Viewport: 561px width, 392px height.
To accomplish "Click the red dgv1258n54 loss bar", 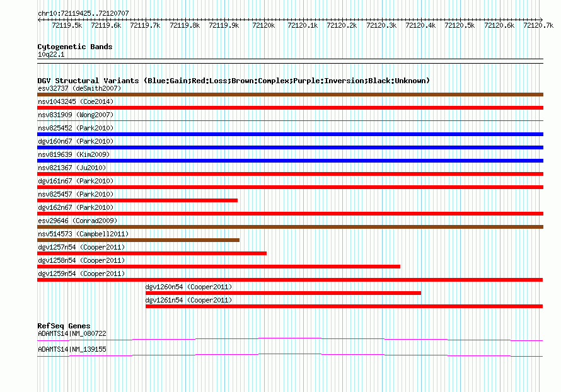I will pos(219,267).
